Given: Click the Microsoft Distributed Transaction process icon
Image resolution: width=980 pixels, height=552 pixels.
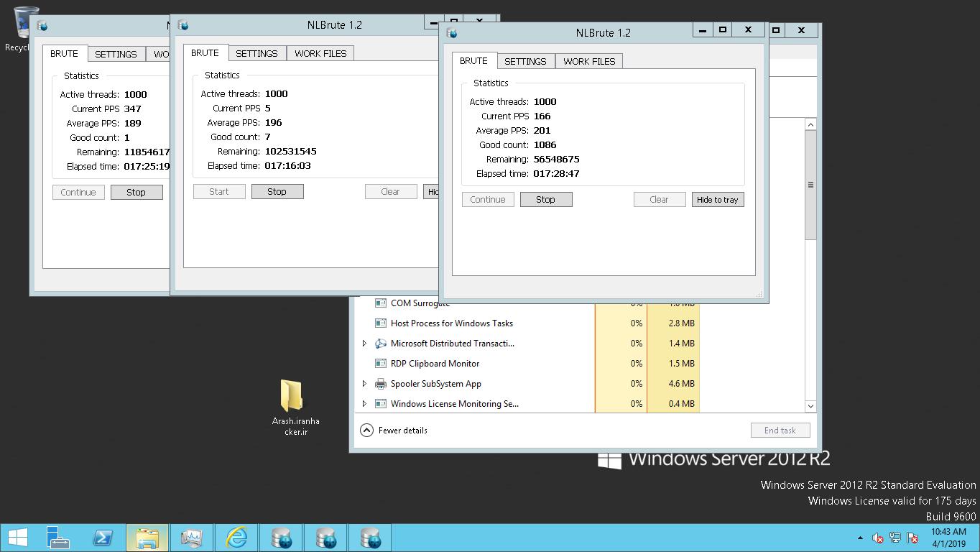Looking at the screenshot, I should tap(381, 344).
